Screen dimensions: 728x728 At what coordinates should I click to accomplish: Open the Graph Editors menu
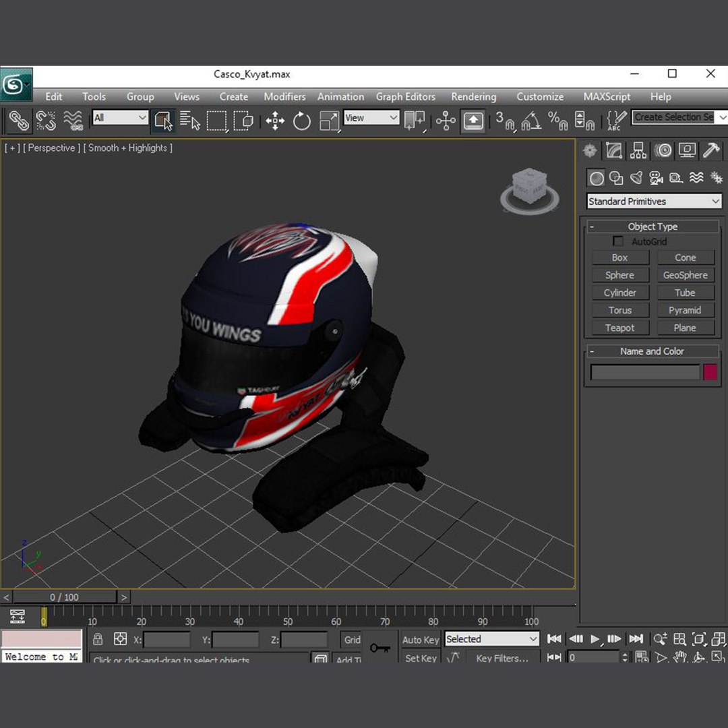pos(405,96)
